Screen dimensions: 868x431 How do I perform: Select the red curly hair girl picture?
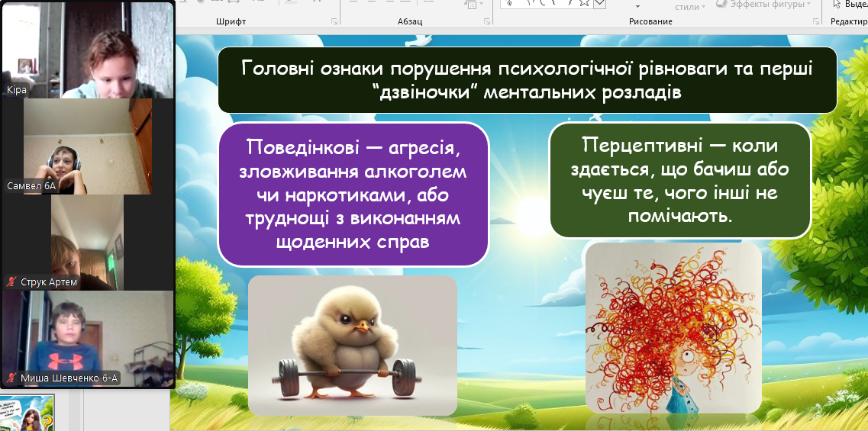pos(673,327)
